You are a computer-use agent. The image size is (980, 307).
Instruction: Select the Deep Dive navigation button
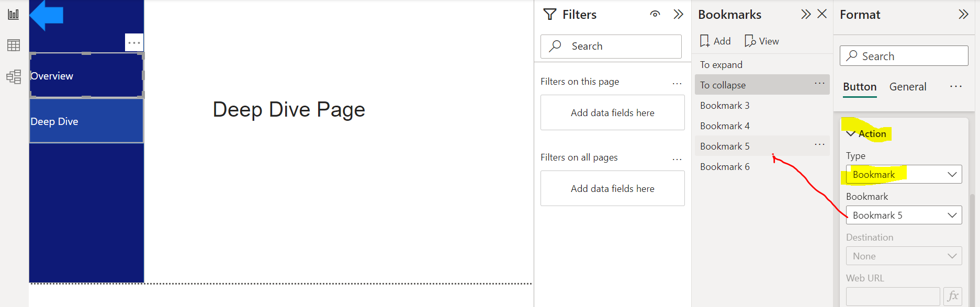[x=86, y=121]
